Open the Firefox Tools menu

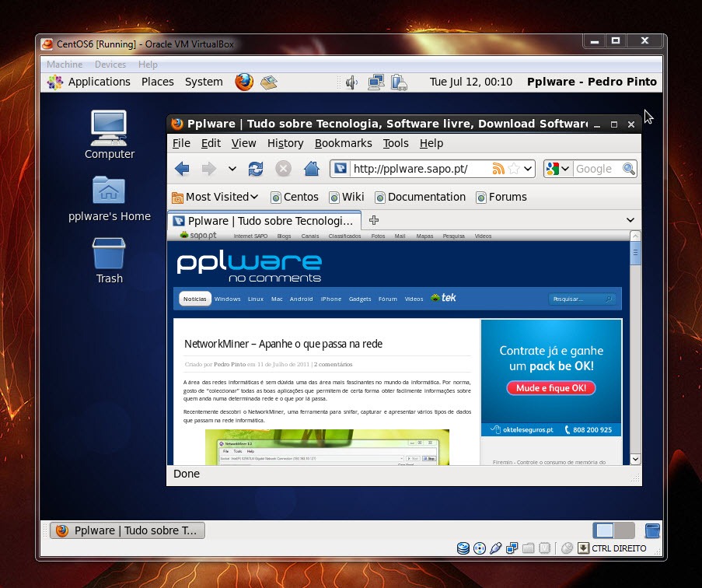pos(396,143)
